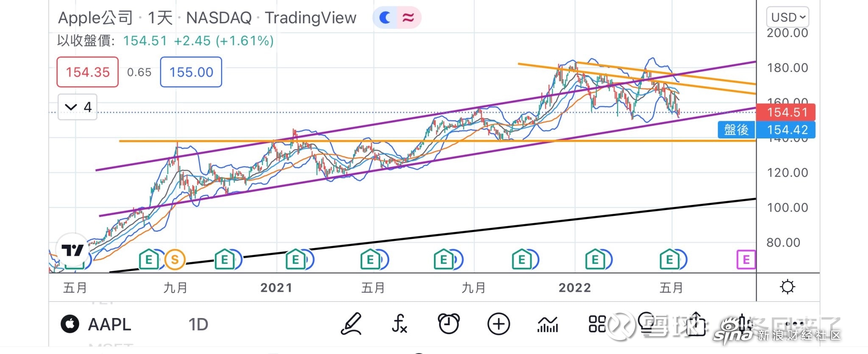Viewport: 868px width, 354px height.
Task: Tap the Apple logo beside AAPL
Action: pos(70,324)
